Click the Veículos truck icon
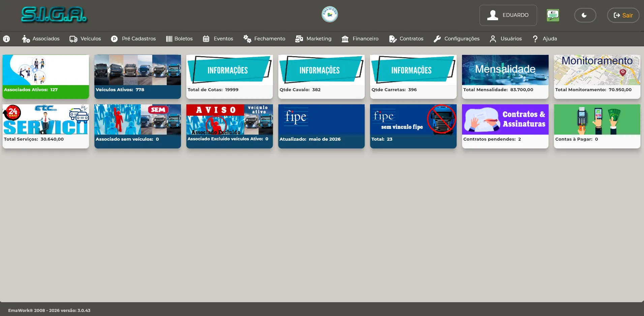This screenshot has height=316, width=644. [x=73, y=39]
